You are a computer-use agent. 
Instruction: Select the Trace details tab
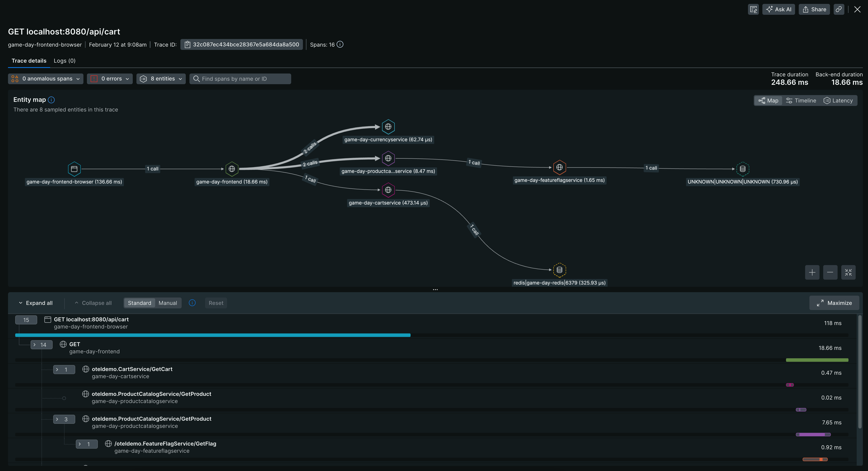click(x=29, y=61)
